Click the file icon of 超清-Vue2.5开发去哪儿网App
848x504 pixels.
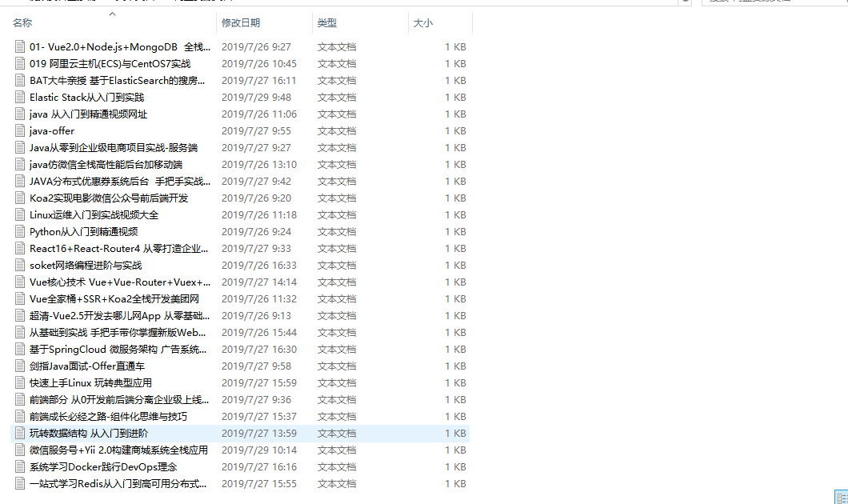point(20,315)
